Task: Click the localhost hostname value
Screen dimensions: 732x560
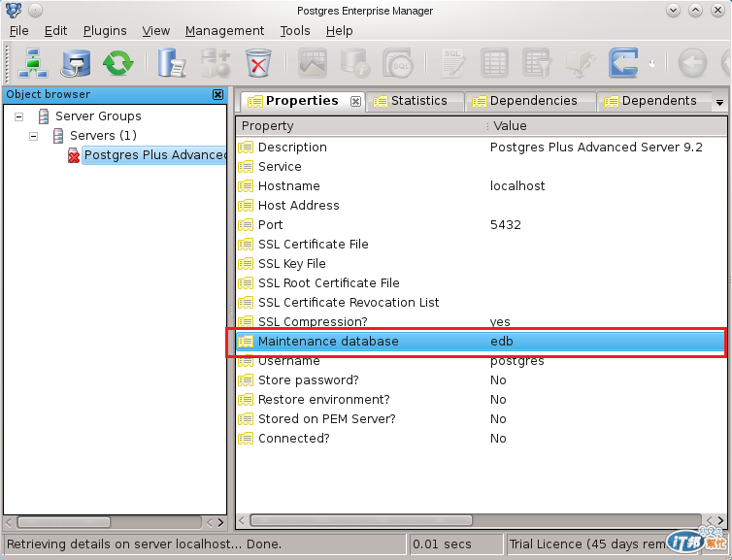Action: pos(517,186)
